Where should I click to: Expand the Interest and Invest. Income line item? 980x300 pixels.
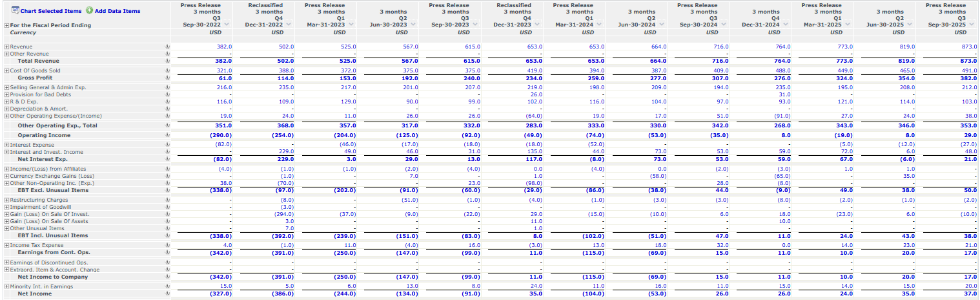coord(6,152)
